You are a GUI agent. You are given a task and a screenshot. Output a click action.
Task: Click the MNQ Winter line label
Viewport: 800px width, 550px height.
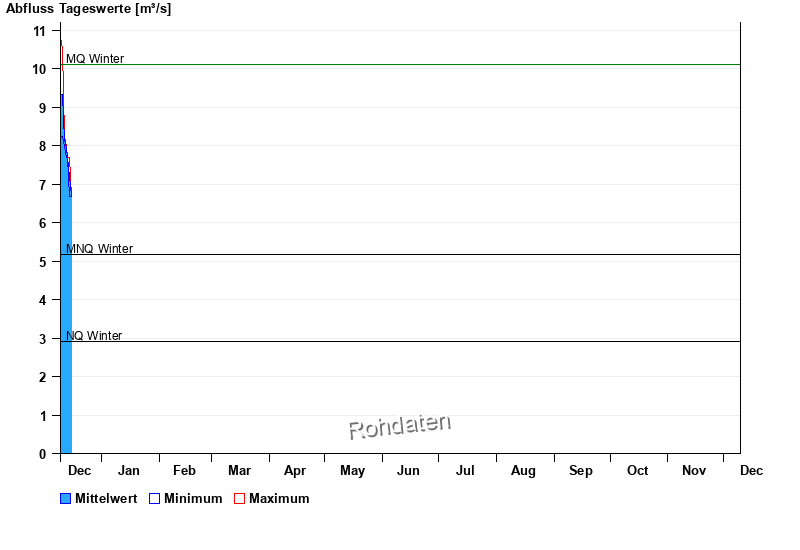click(99, 249)
